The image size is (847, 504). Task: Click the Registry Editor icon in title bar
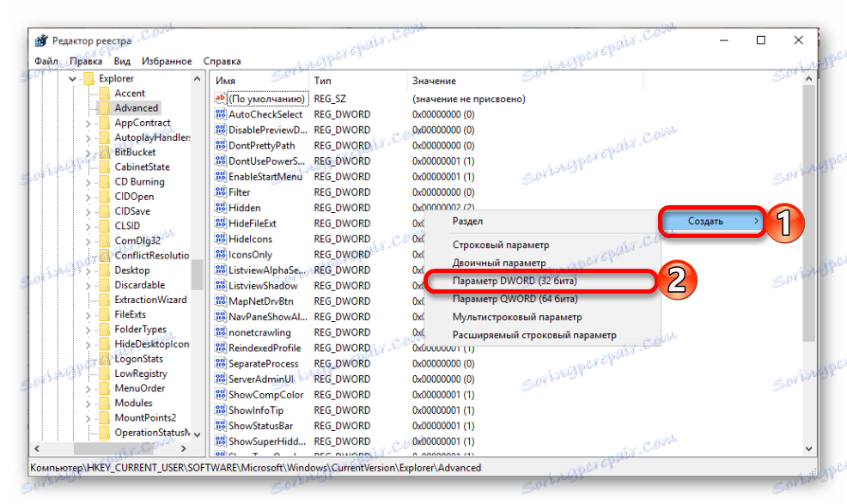[x=40, y=39]
